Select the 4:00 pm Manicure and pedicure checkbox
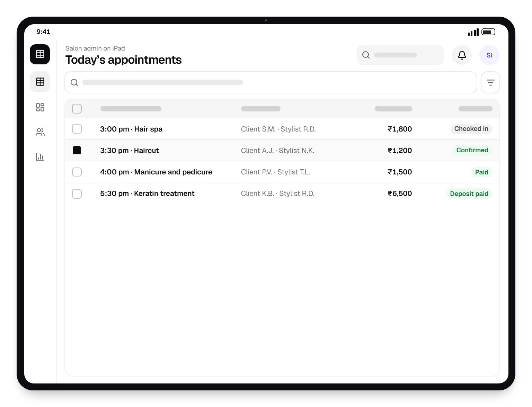 click(77, 172)
